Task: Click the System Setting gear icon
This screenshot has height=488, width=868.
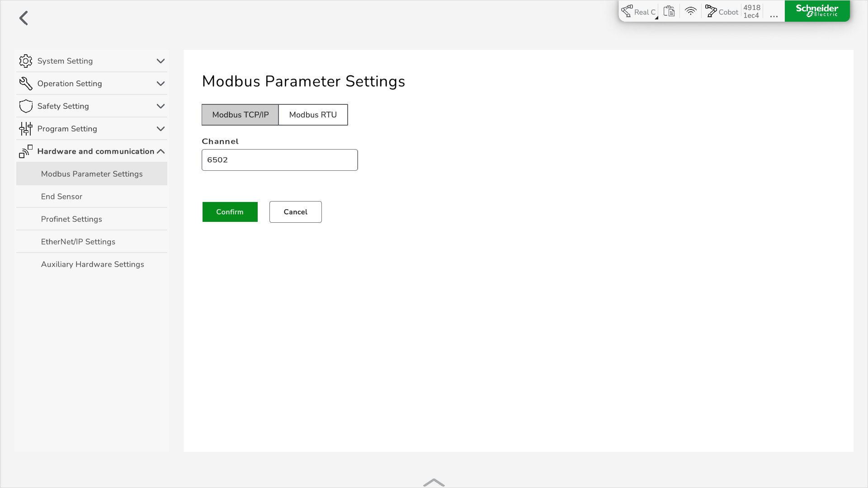Action: (26, 61)
